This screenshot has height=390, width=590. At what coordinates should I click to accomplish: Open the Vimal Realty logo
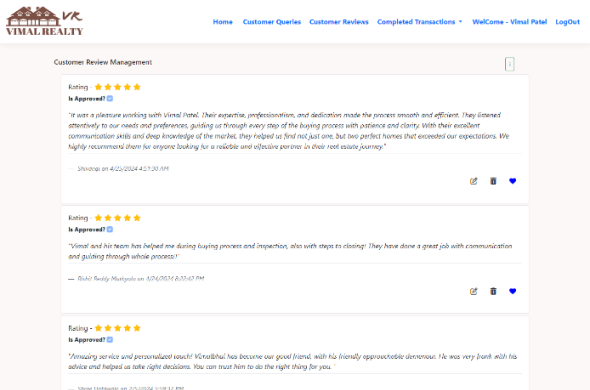coord(44,21)
